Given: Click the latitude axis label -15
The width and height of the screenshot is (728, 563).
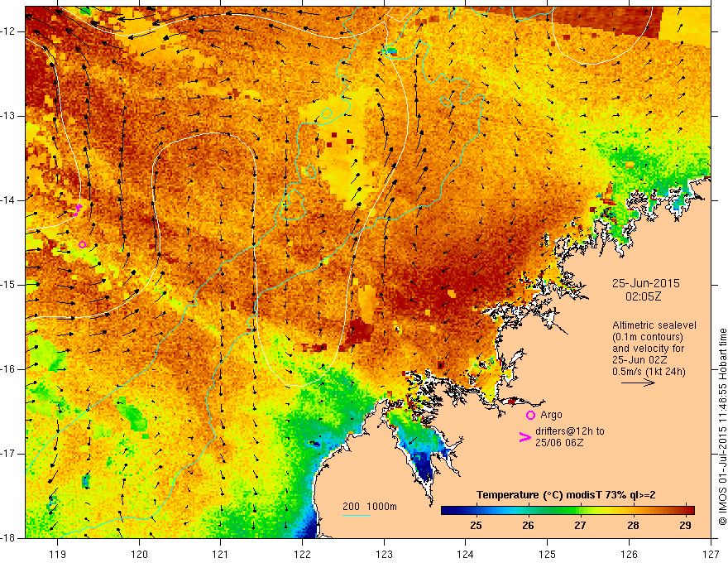Looking at the screenshot, I should (9, 285).
